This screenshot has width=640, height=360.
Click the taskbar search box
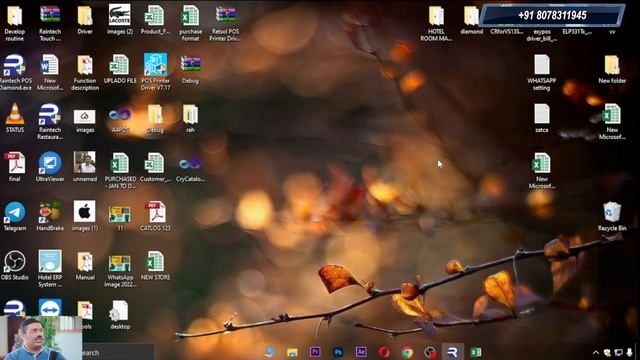(x=118, y=353)
